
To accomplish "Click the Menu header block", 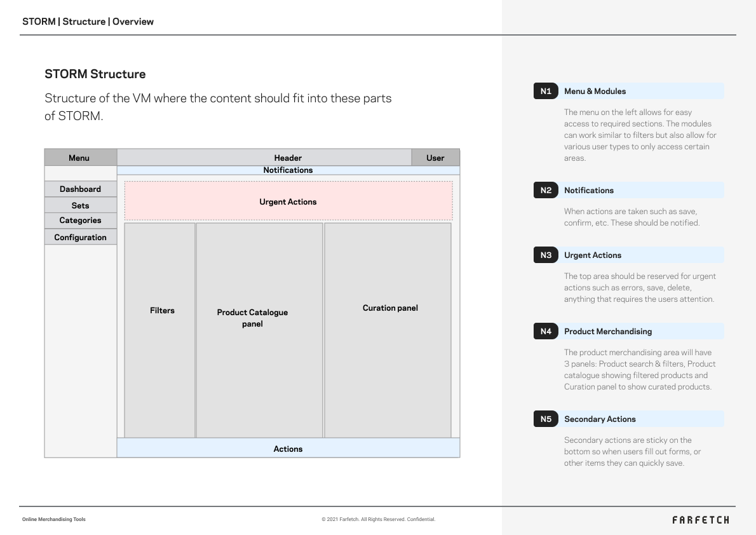I will point(80,158).
